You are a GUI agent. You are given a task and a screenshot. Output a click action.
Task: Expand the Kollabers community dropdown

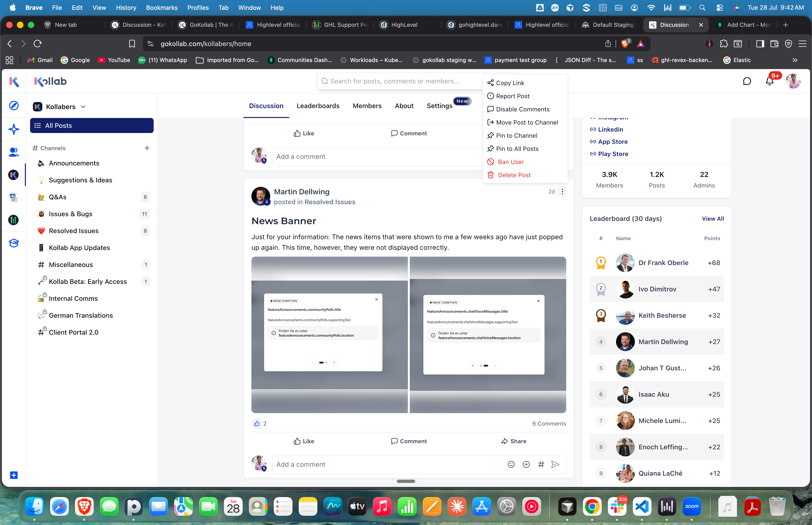click(x=83, y=107)
